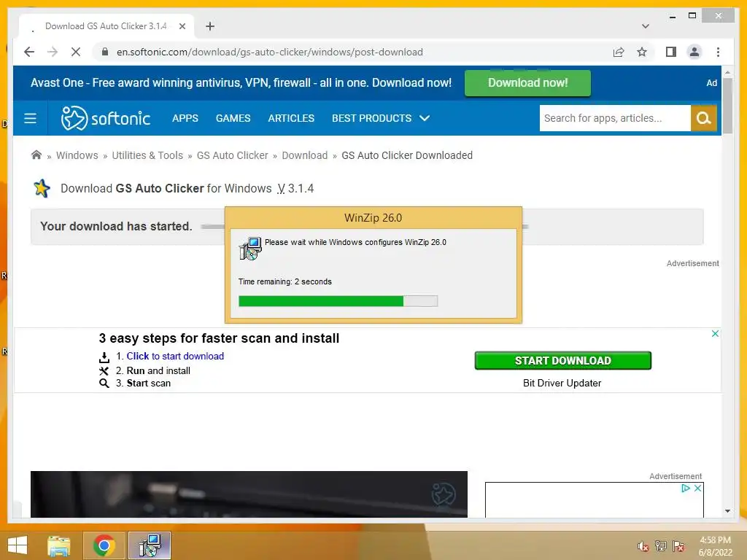Screen dimensions: 747x560
Task: Click the site lock icon in address bar
Action: (105, 52)
